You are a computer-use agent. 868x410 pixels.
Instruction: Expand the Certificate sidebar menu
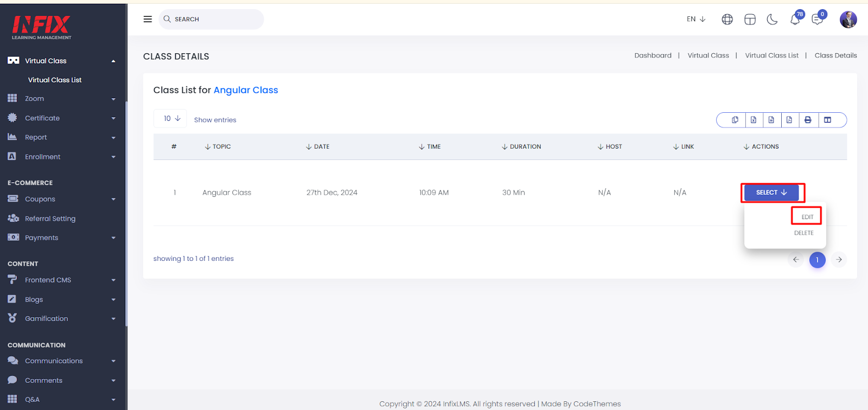click(x=61, y=118)
